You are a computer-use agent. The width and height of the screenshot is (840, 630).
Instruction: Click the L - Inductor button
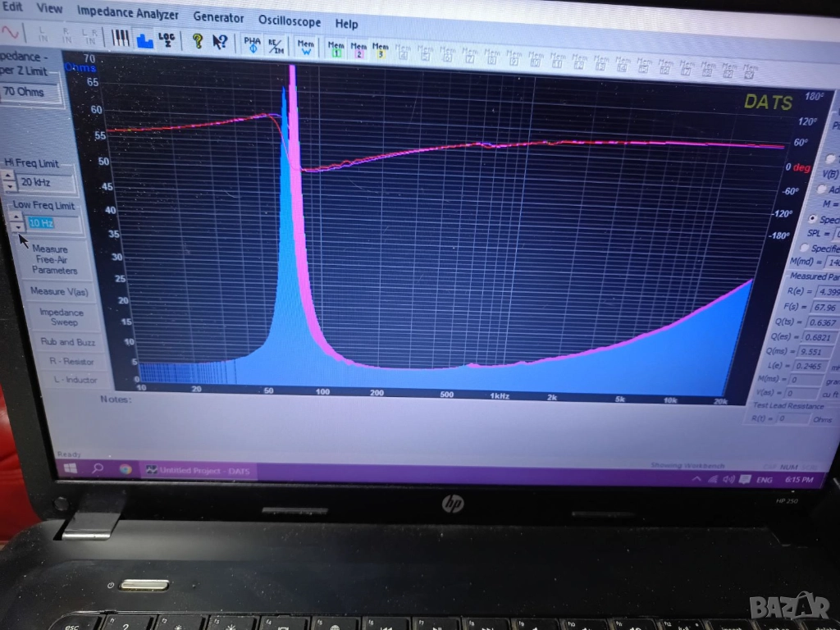coord(75,380)
